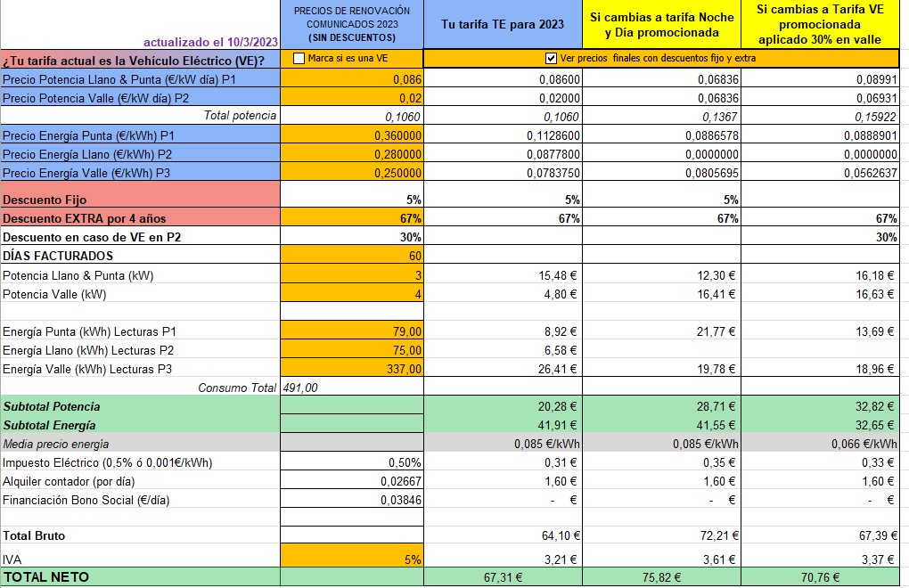The image size is (909, 588).
Task: Select TOTAL NETO value 70,76 €
Action: [820, 577]
